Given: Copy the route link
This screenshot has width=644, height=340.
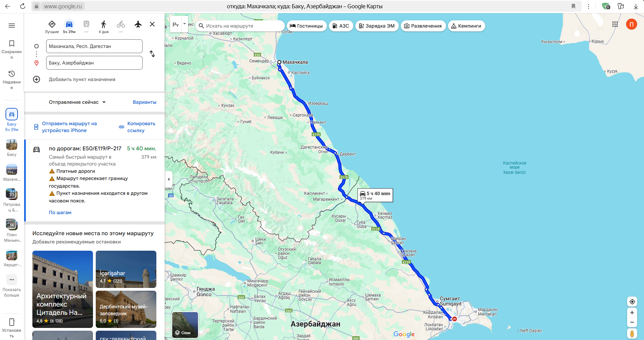Looking at the screenshot, I should click(x=137, y=127).
